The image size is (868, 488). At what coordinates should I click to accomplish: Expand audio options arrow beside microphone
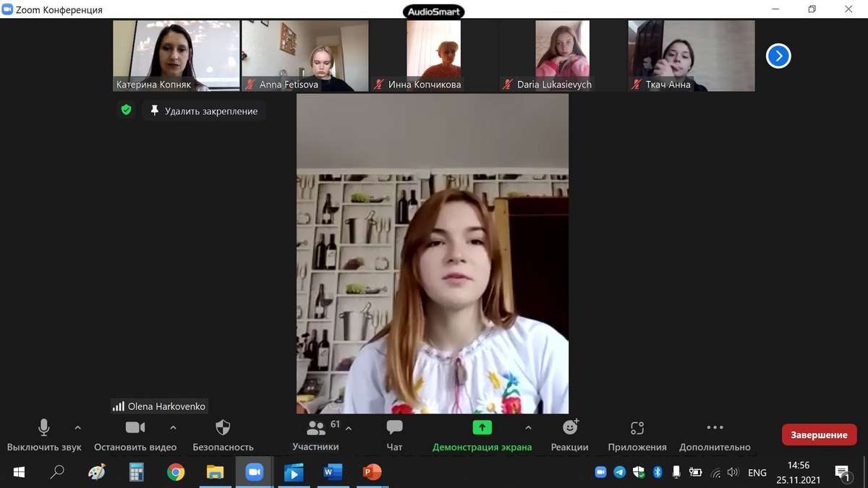pos(78,427)
